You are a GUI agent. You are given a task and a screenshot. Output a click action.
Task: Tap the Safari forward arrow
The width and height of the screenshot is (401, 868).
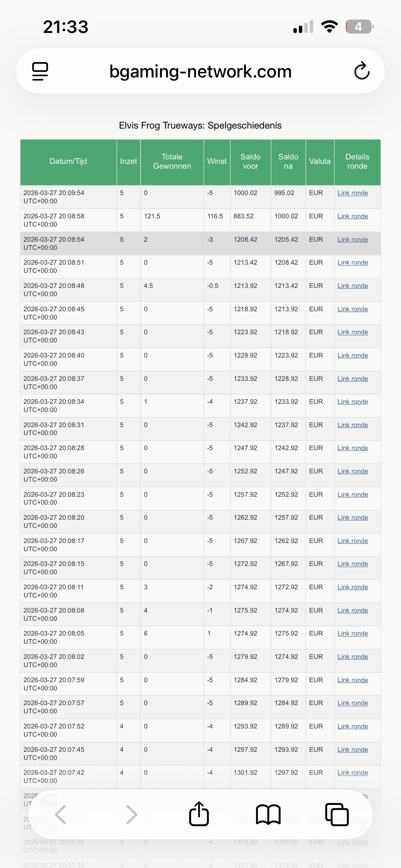click(131, 814)
